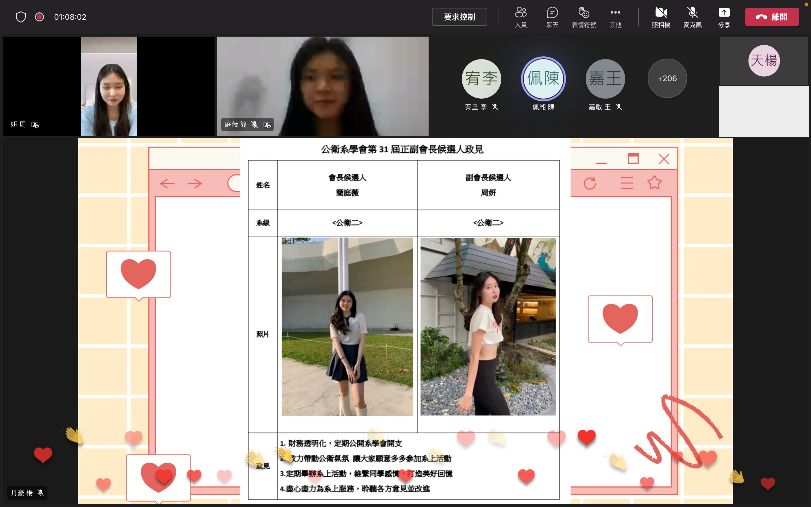The width and height of the screenshot is (811, 507).
Task: Click the 天楊 self-view avatar
Action: 764,62
